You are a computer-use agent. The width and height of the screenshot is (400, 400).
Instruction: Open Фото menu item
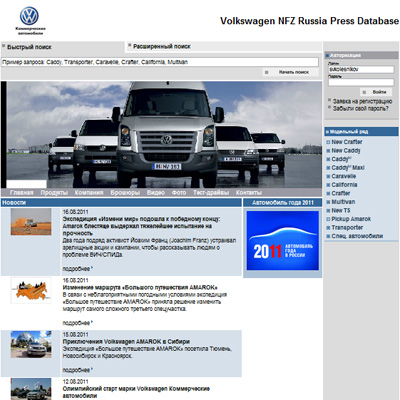coord(179,193)
